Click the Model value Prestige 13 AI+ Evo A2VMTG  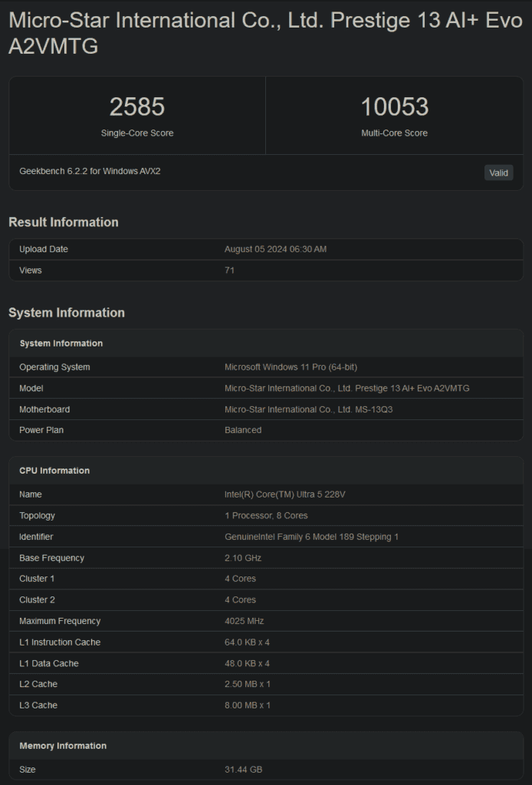(346, 389)
